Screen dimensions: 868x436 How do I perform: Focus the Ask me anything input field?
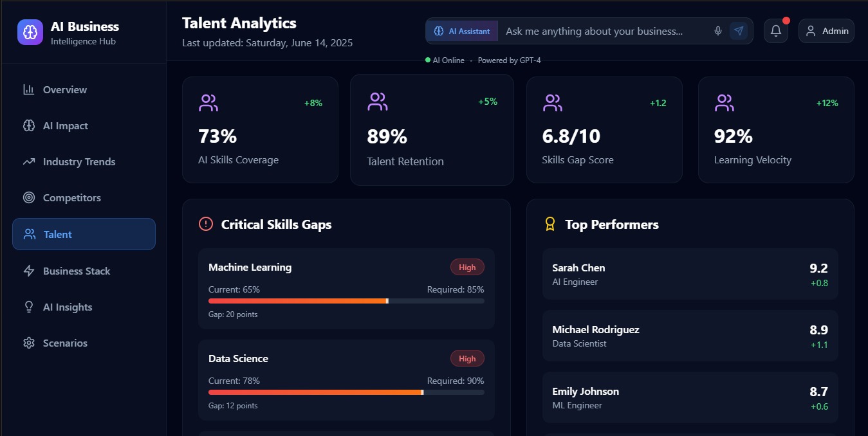pos(605,31)
